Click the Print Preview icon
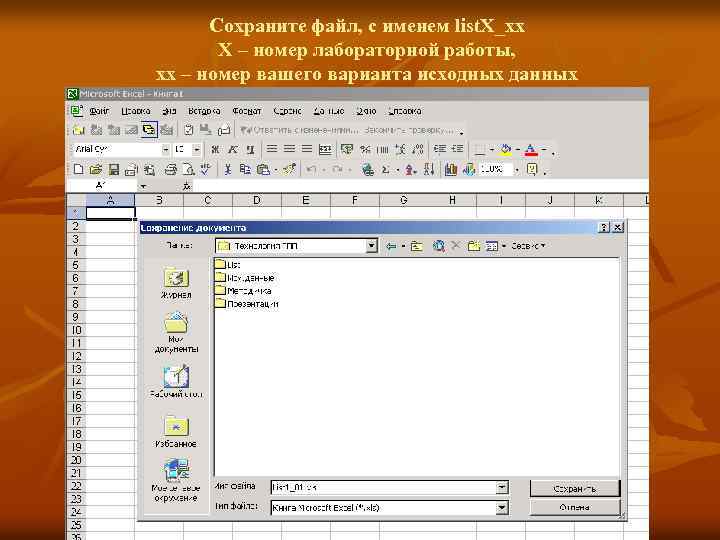The height and width of the screenshot is (540, 720). 188,169
